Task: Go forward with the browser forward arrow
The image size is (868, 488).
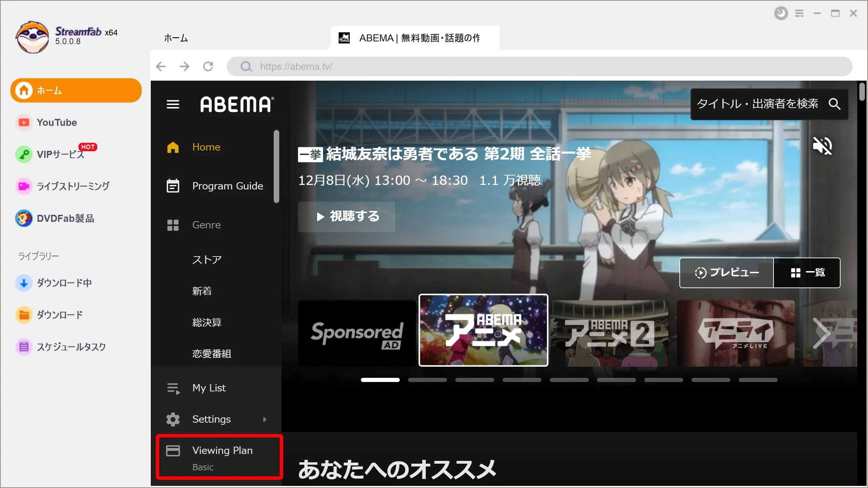Action: [x=184, y=66]
